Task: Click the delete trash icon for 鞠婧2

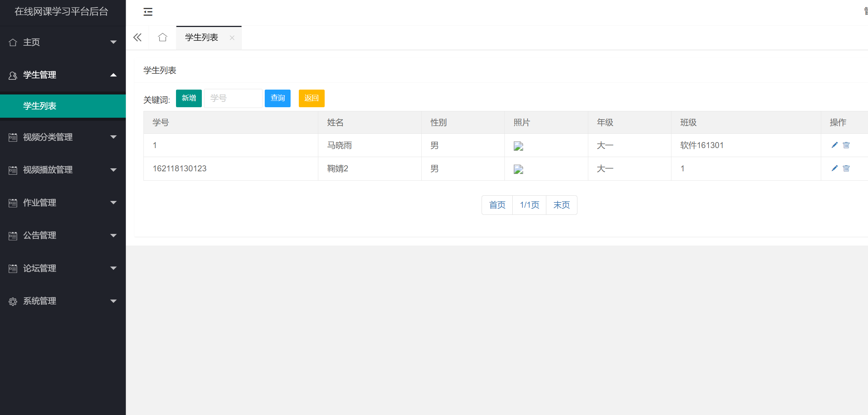Action: pos(846,168)
